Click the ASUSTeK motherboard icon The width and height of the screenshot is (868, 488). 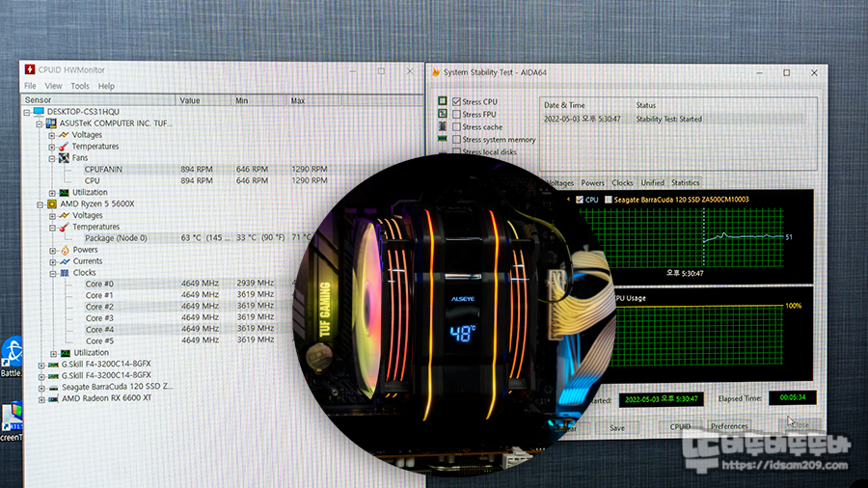pos(51,123)
